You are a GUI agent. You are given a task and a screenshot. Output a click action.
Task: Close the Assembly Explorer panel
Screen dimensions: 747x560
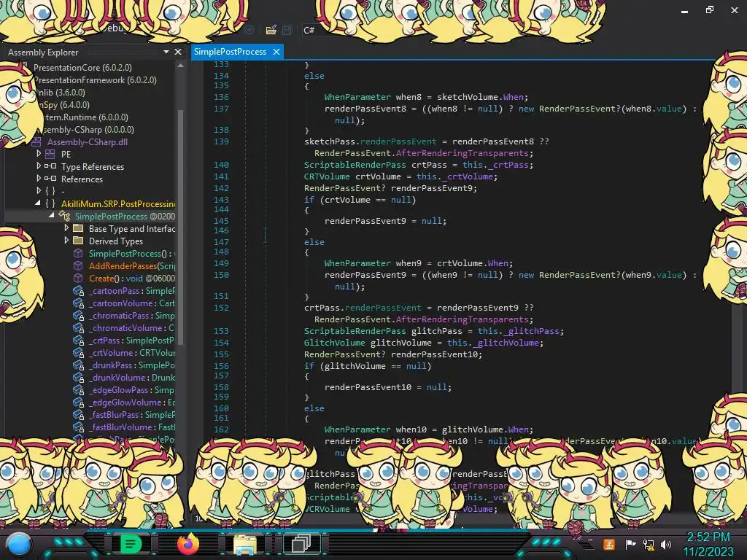[178, 52]
